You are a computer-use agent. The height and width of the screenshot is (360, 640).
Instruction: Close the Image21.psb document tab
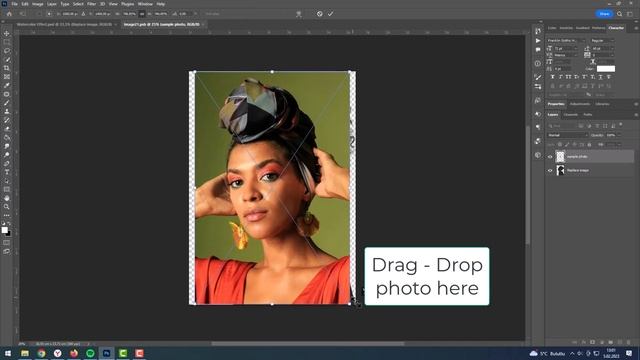[x=203, y=24]
